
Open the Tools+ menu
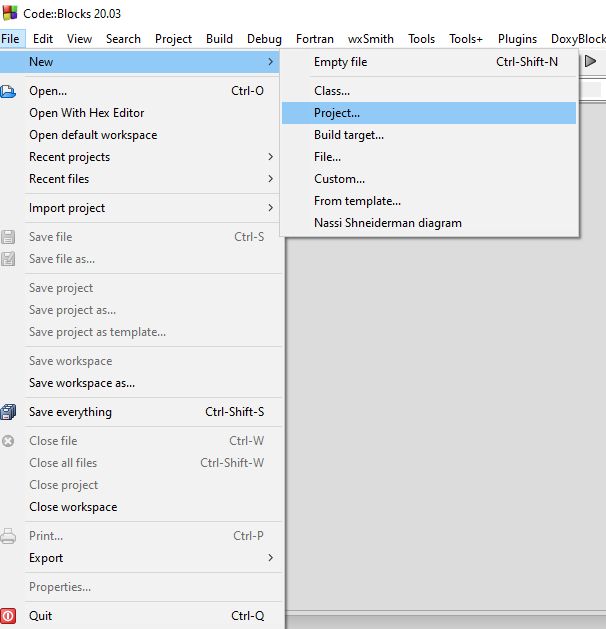tap(466, 39)
